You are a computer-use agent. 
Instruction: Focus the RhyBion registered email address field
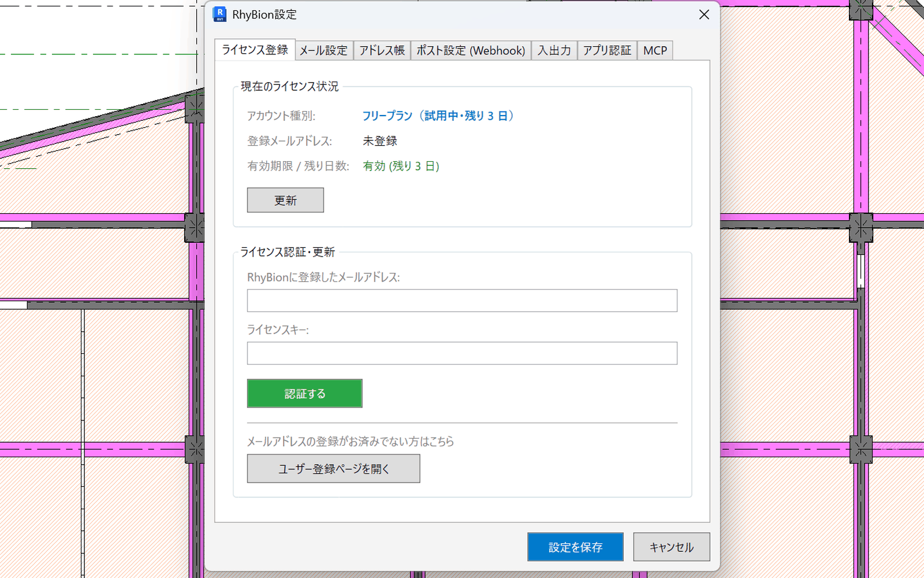point(462,301)
